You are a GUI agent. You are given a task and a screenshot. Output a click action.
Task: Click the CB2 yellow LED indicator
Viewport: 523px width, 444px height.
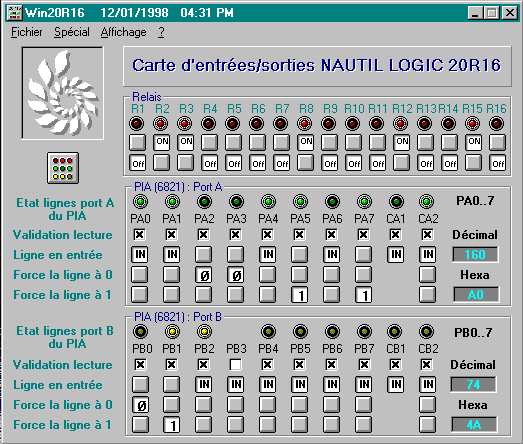427,332
